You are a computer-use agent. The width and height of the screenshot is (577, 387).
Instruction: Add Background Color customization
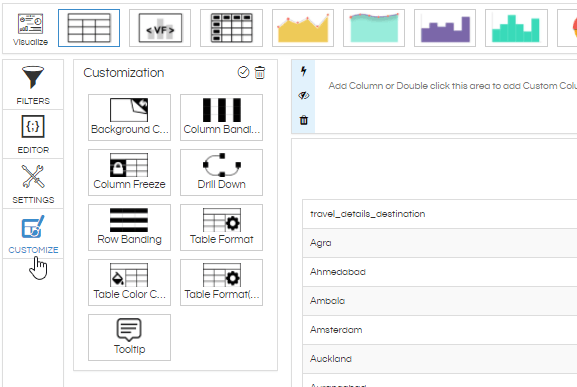pyautogui.click(x=130, y=117)
